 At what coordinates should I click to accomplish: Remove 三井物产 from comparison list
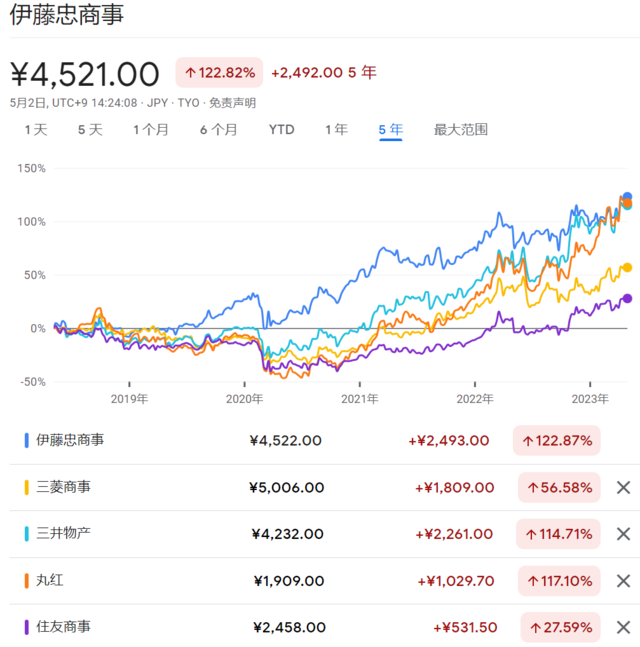[623, 534]
